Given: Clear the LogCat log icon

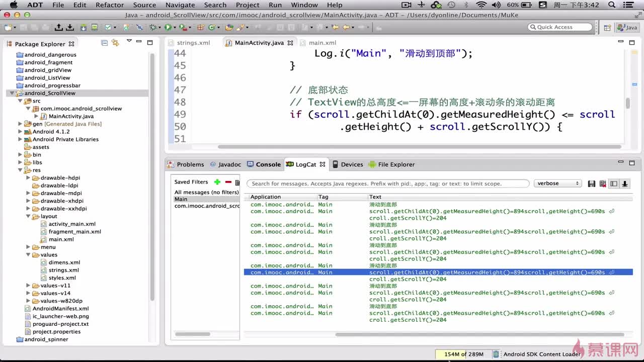Looking at the screenshot, I should tap(603, 184).
